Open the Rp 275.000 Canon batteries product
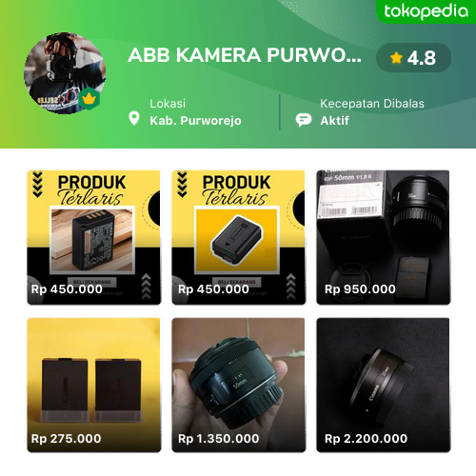476x476 pixels. [x=94, y=385]
